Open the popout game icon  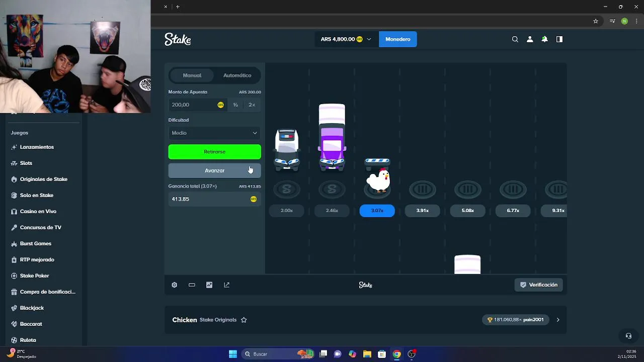pyautogui.click(x=226, y=285)
